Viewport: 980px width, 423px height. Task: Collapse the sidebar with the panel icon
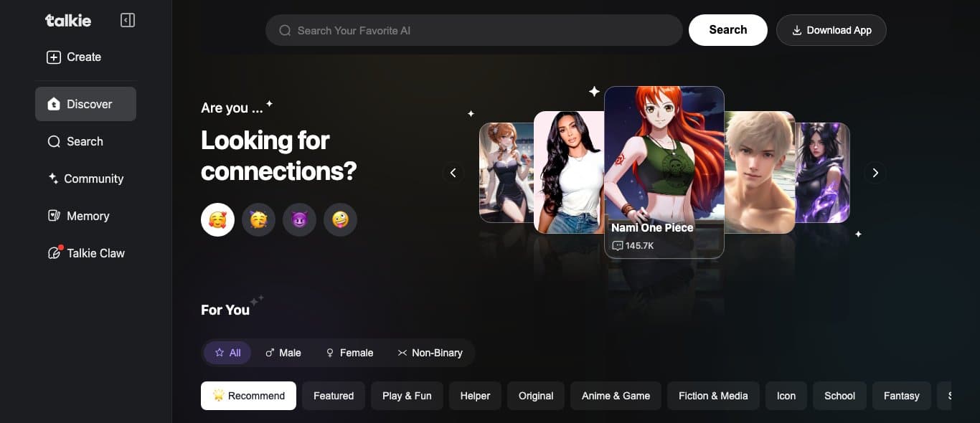pyautogui.click(x=128, y=20)
